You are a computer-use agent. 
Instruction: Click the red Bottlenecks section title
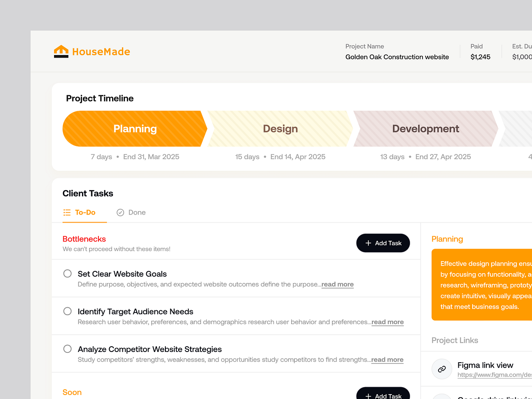click(84, 239)
